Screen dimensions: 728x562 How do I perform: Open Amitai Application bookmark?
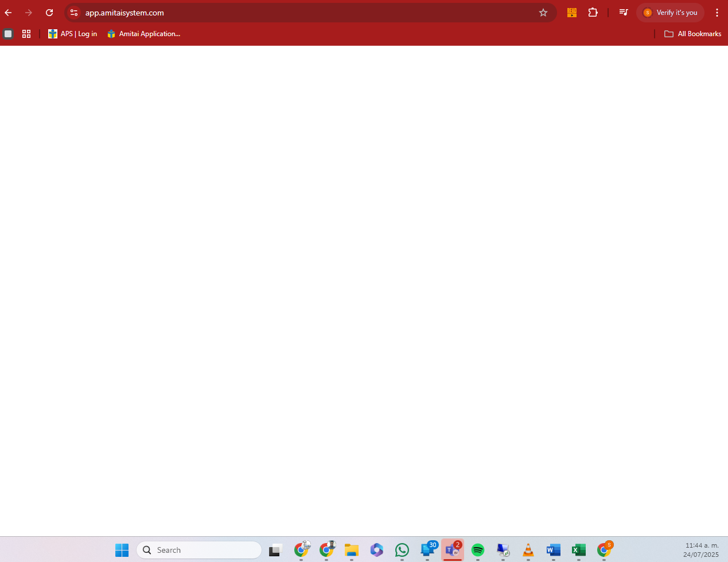coord(143,34)
